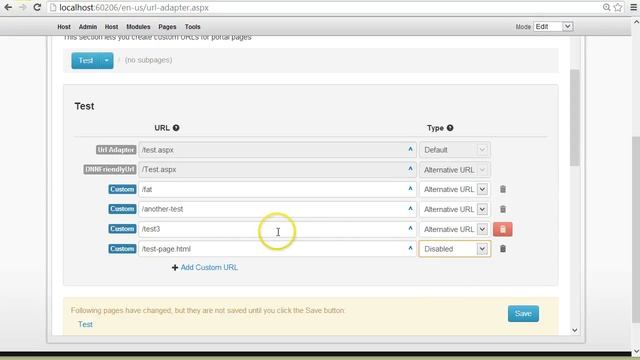Open the Type dropdown for /test3

(x=455, y=229)
